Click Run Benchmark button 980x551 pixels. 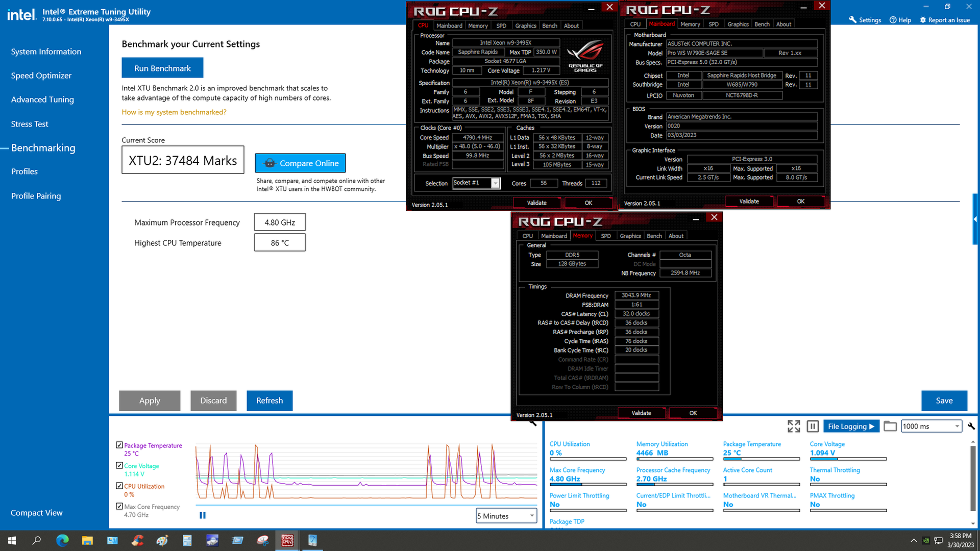coord(162,68)
